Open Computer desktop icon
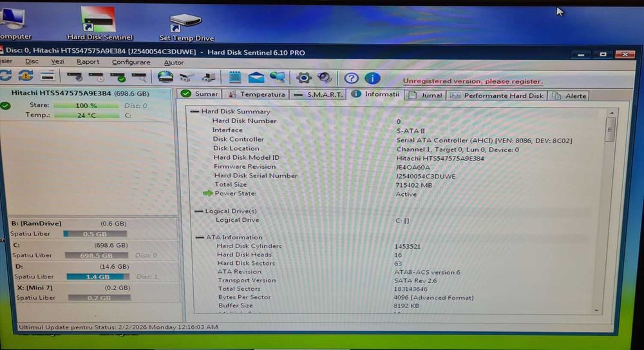The width and height of the screenshot is (644, 350). [14, 24]
